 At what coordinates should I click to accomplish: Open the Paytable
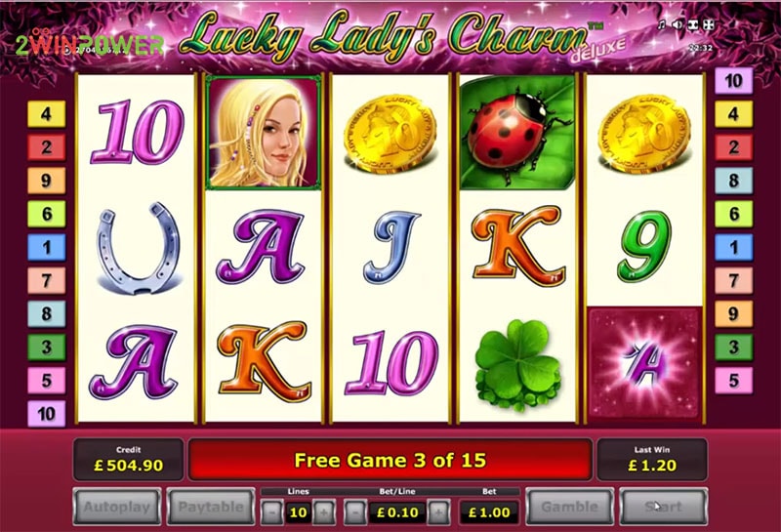click(211, 507)
